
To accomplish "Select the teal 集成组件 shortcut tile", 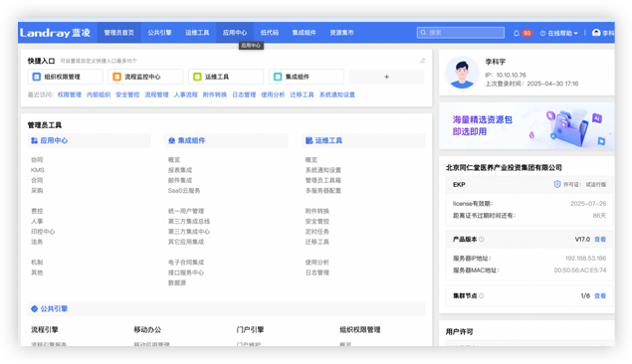I will tap(307, 77).
